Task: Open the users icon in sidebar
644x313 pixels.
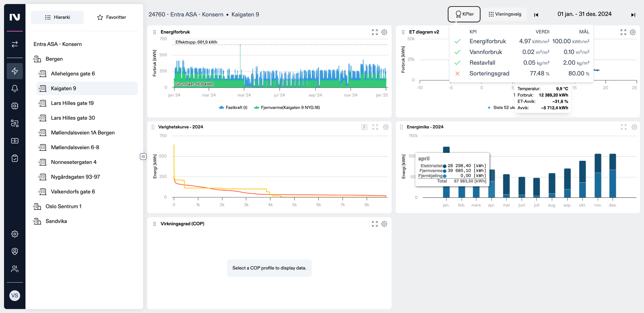Action: tap(15, 269)
